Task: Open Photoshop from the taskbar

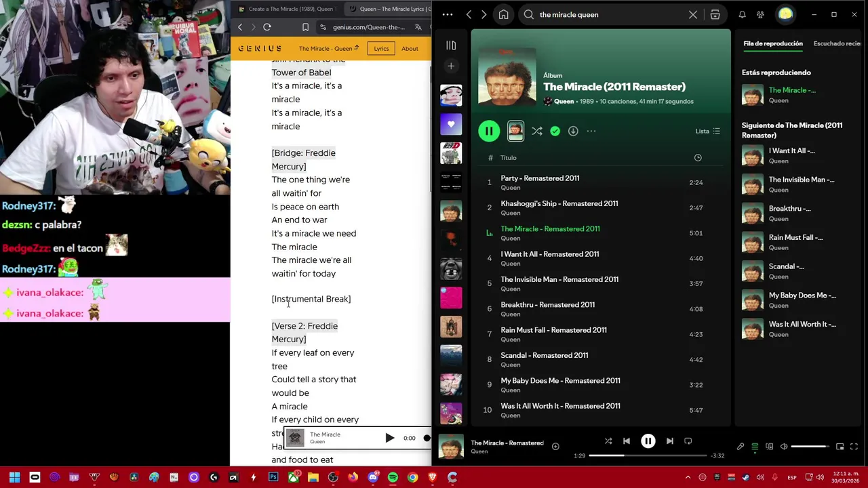Action: click(x=273, y=477)
